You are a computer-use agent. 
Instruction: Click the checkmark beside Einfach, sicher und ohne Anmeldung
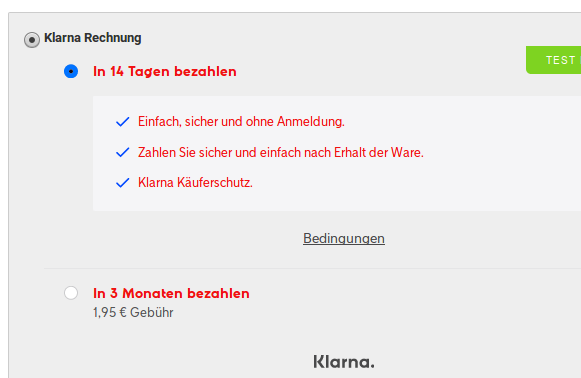point(123,122)
